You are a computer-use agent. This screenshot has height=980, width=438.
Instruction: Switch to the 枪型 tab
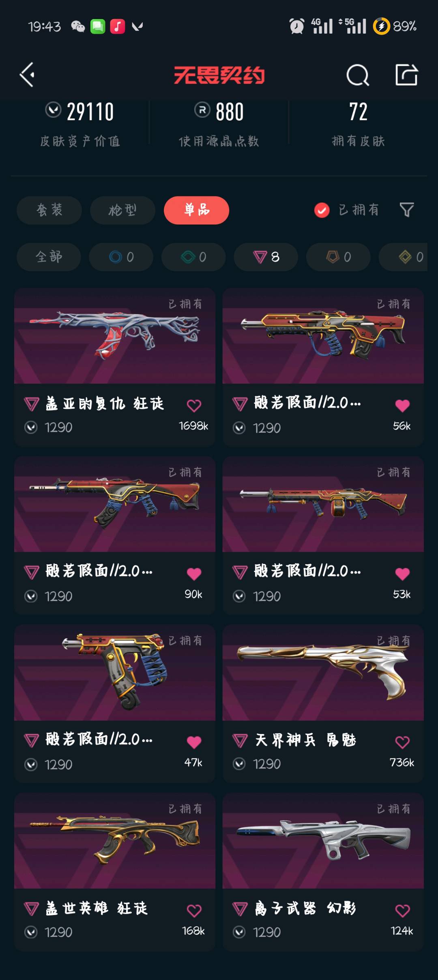point(122,210)
